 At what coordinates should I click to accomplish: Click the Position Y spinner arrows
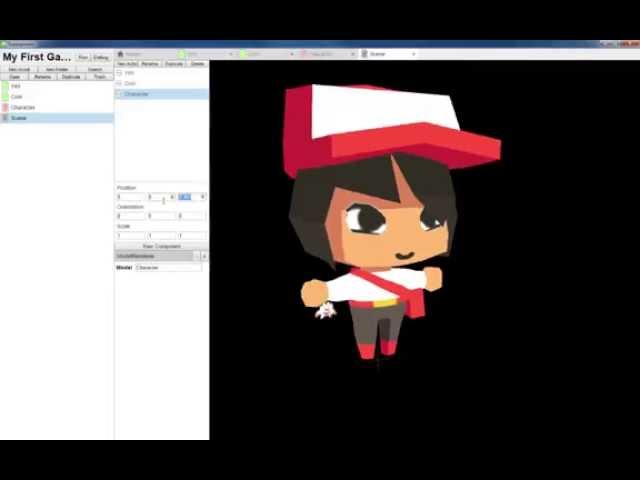[172, 197]
